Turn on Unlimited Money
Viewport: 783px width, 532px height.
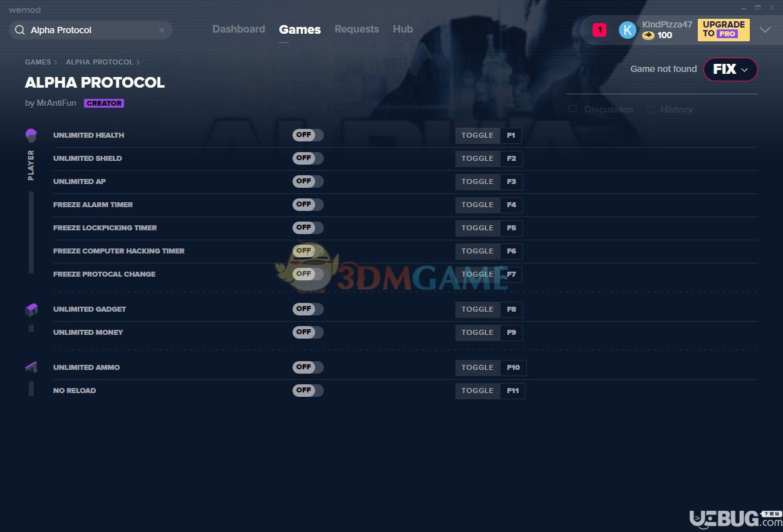point(308,332)
